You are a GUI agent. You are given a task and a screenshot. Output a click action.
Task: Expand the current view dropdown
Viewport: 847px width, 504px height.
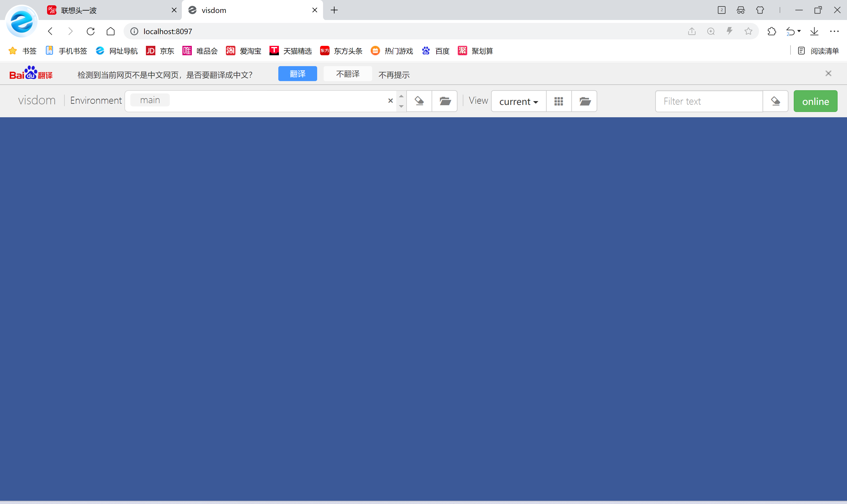518,101
